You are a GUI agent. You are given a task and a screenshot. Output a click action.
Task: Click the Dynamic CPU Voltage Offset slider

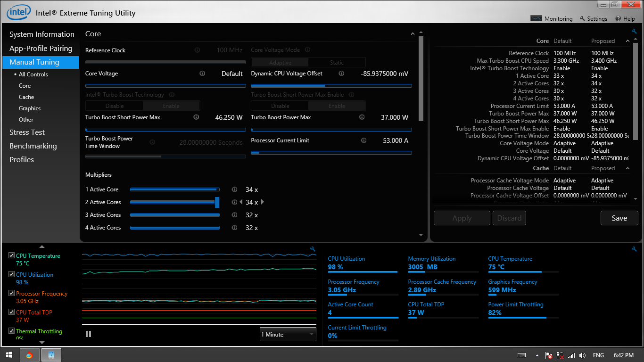pyautogui.click(x=331, y=86)
